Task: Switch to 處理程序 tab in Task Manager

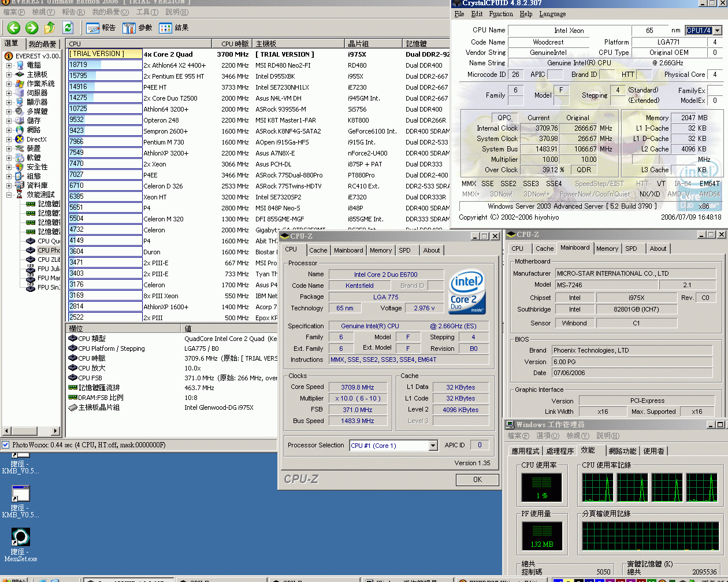Action: (x=560, y=451)
